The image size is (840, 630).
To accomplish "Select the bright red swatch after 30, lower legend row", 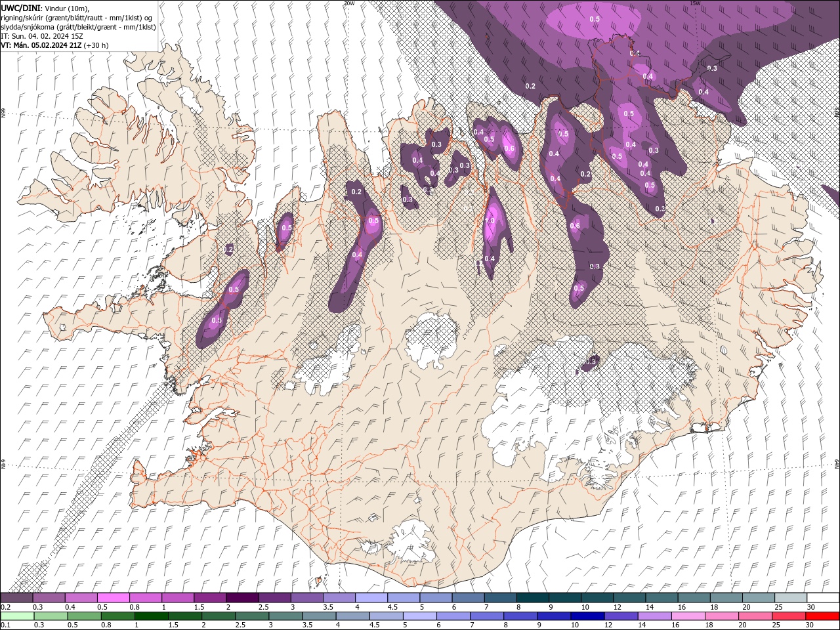I will point(822,616).
